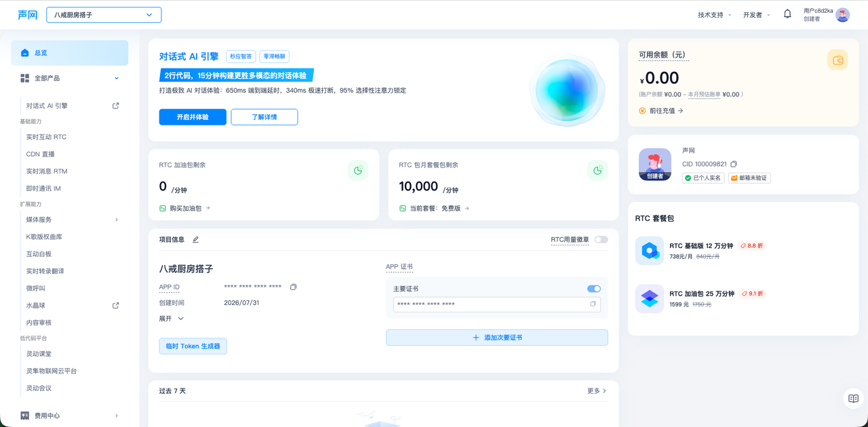The height and width of the screenshot is (427, 868).
Task: Click the 开启并体验 button
Action: point(193,117)
